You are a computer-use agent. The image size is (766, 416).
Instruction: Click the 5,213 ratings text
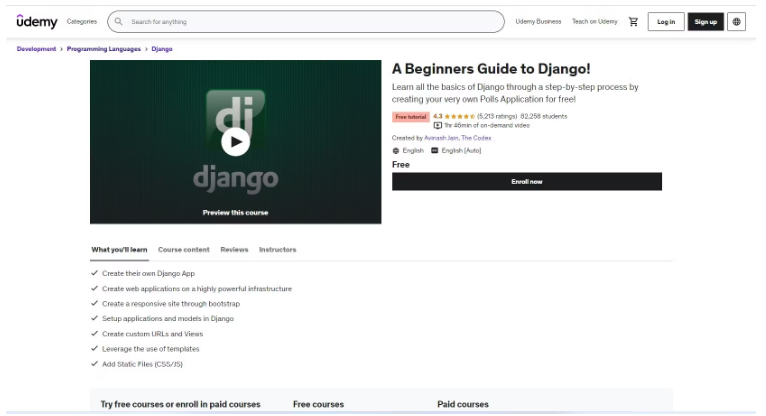click(x=497, y=116)
